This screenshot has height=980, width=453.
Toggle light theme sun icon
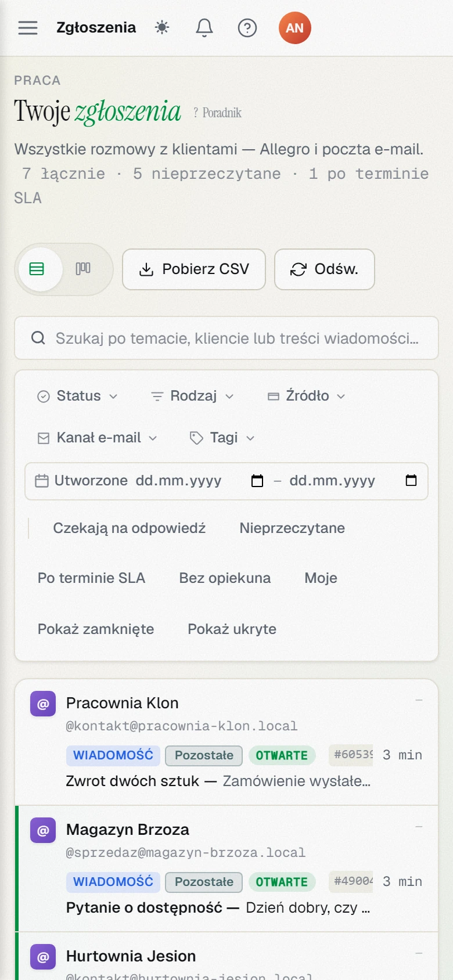(162, 27)
